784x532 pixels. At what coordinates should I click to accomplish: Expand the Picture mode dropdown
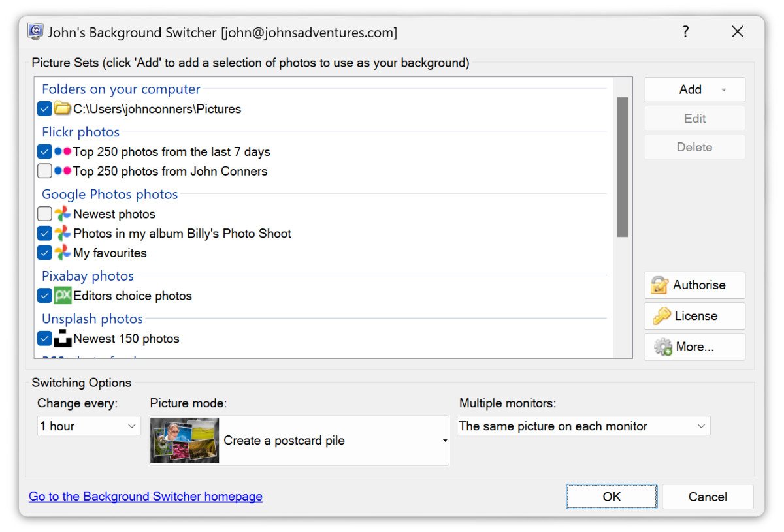[444, 441]
